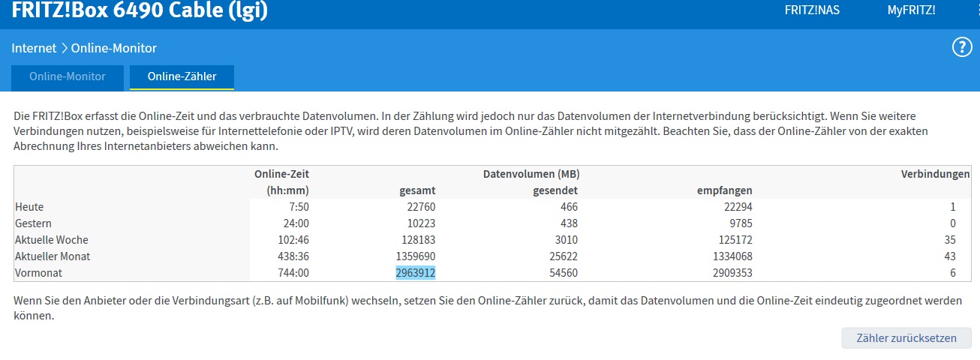Click the sent value 54560
The height and width of the screenshot is (360, 980).
coord(563,273)
